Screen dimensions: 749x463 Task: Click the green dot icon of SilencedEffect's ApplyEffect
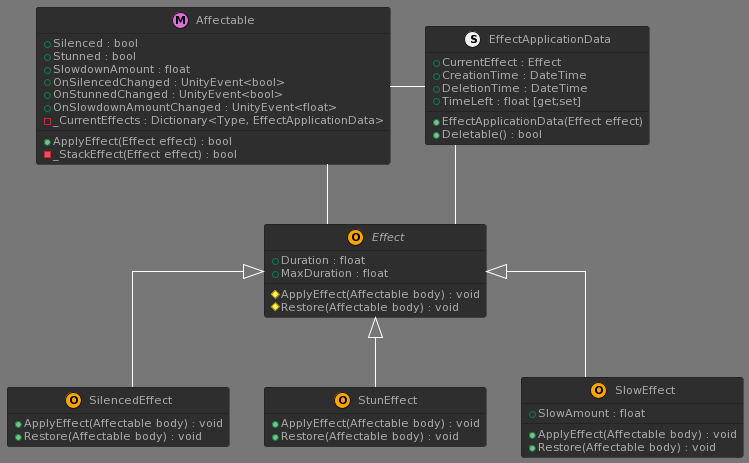18,424
